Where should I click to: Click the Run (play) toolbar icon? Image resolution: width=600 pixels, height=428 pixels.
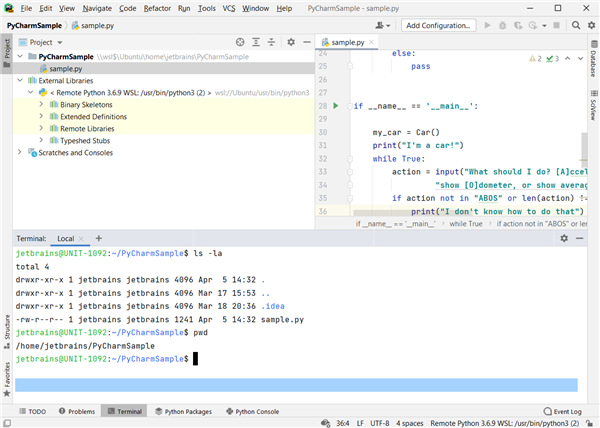pos(487,25)
